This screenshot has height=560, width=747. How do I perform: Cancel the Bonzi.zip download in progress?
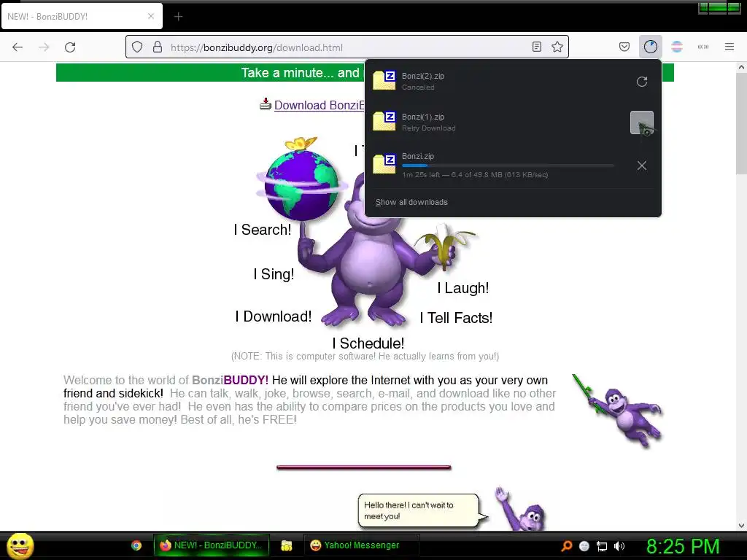pos(642,166)
